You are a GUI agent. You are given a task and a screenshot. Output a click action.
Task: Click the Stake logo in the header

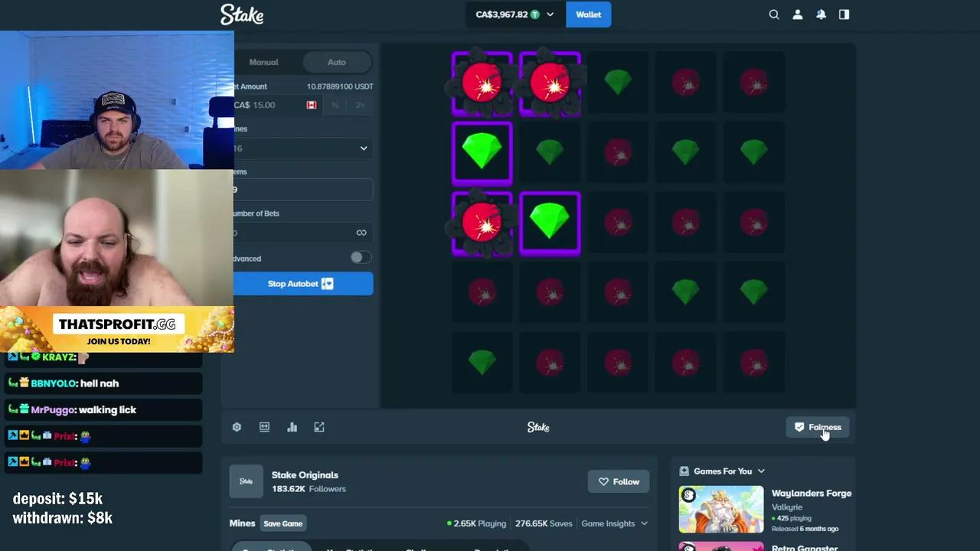[x=242, y=15]
